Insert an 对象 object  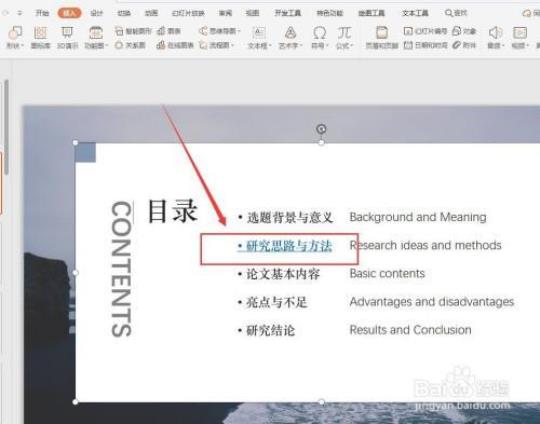(x=464, y=31)
